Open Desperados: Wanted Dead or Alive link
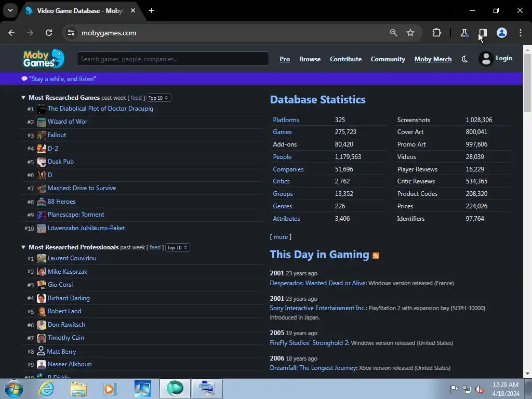The image size is (532, 399). (317, 283)
